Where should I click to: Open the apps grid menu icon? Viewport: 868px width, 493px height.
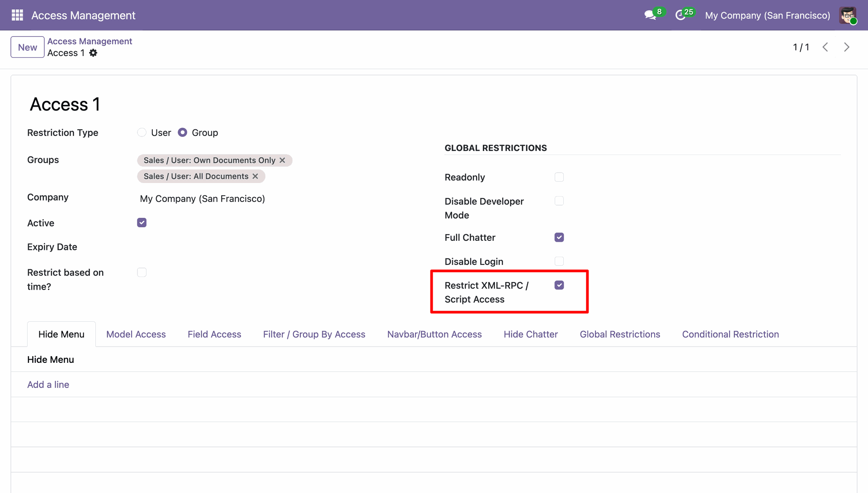[17, 15]
